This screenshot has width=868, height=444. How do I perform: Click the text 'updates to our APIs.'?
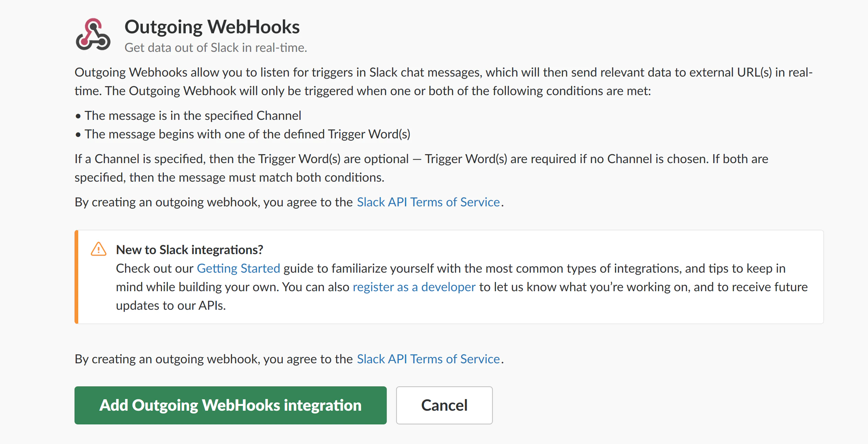171,305
